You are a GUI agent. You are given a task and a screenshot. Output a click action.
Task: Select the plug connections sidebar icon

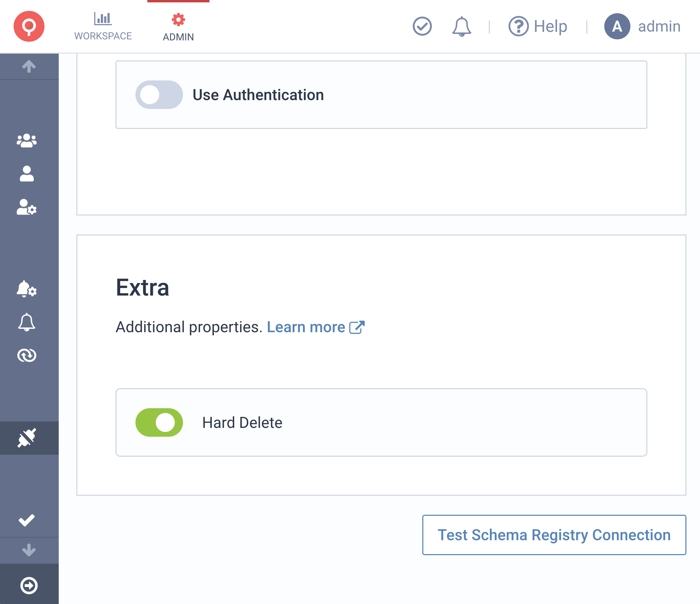[x=27, y=438]
